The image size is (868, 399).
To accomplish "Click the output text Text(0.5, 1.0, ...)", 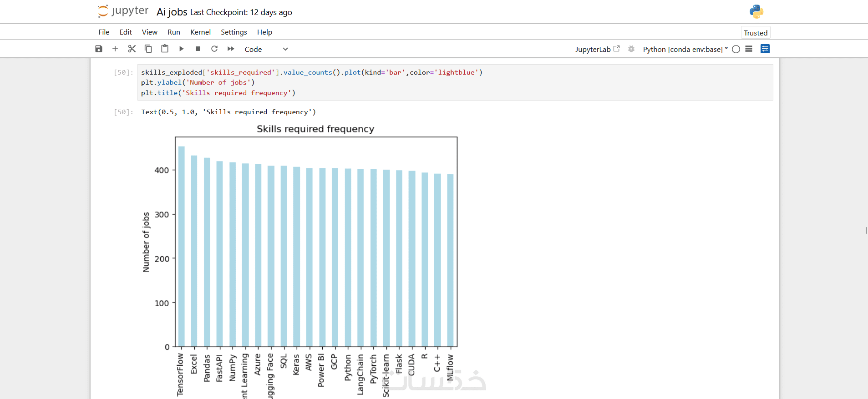I will [x=228, y=112].
